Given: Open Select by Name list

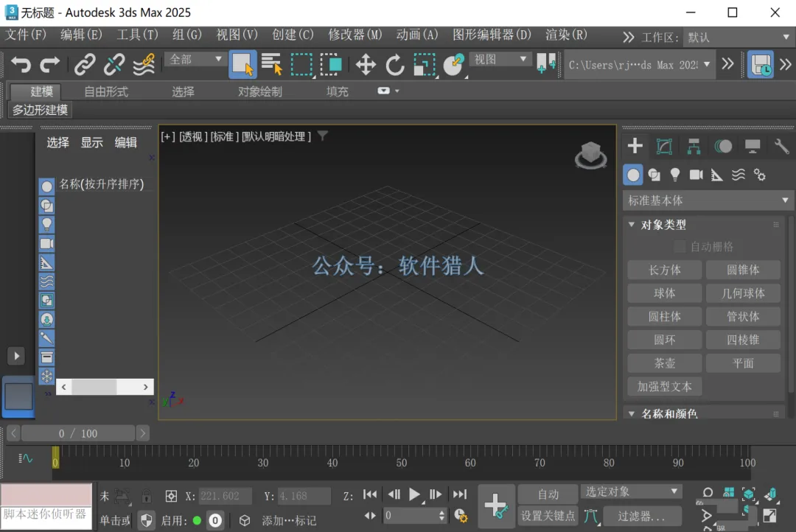Looking at the screenshot, I should 271,64.
